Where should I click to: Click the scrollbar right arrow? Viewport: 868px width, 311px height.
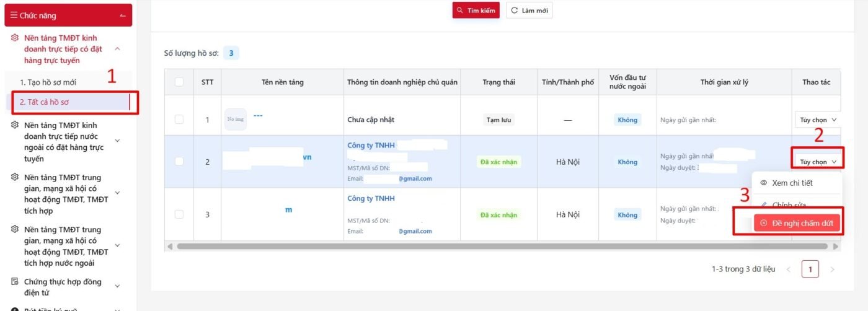pyautogui.click(x=836, y=246)
